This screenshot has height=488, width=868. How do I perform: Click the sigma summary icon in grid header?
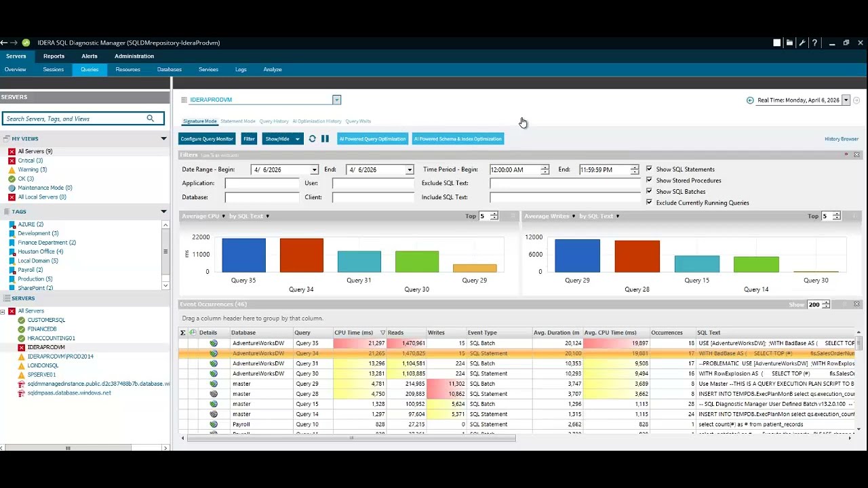[x=182, y=333]
